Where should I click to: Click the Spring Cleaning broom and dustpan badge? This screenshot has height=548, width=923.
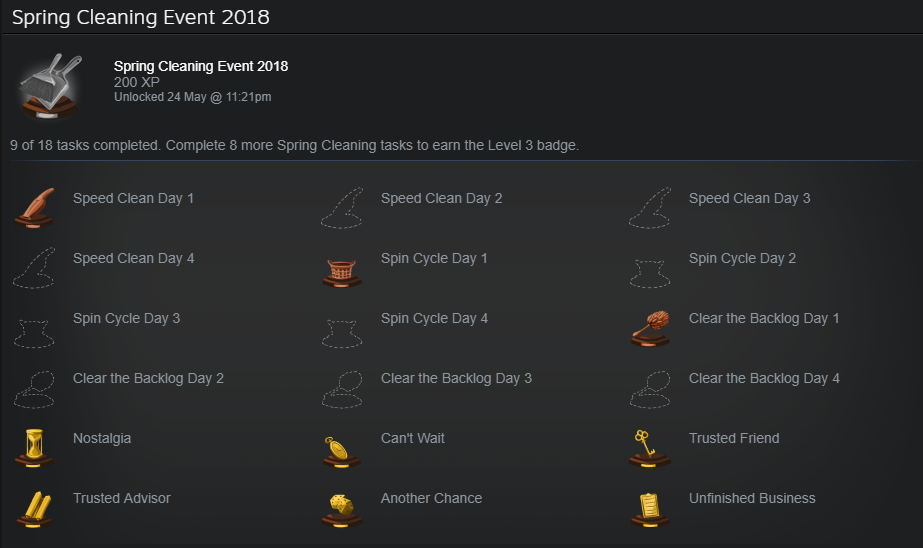tap(50, 87)
